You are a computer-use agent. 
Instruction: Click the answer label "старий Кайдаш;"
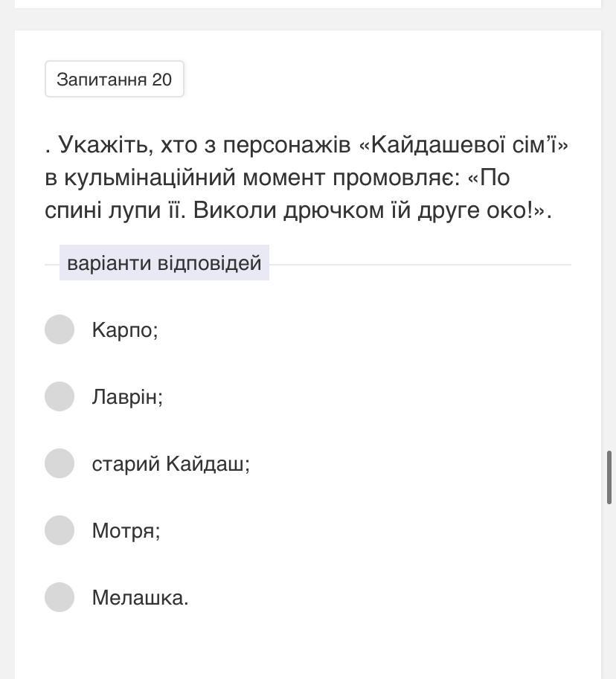[x=170, y=463]
